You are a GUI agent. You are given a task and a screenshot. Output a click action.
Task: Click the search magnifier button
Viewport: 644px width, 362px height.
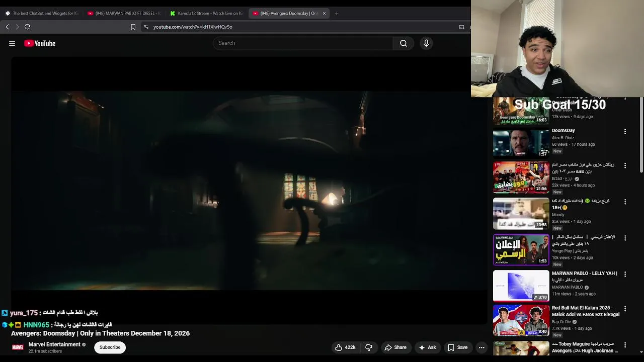pos(404,43)
